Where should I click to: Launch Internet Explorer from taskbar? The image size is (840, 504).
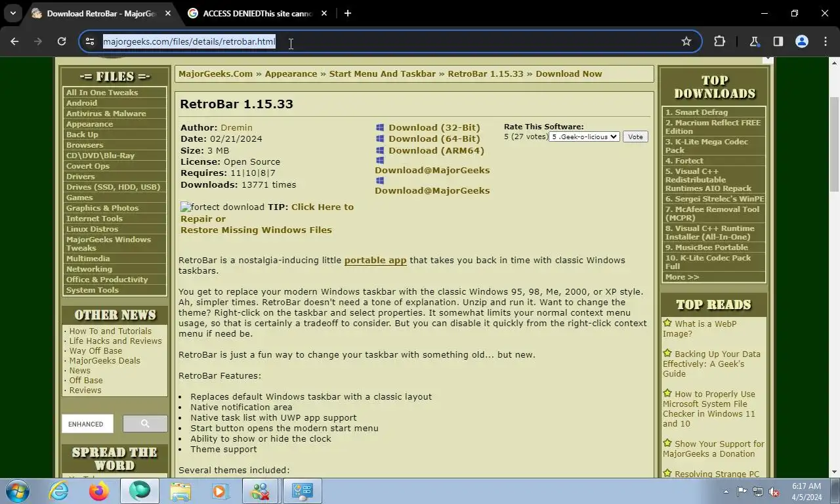(x=58, y=491)
